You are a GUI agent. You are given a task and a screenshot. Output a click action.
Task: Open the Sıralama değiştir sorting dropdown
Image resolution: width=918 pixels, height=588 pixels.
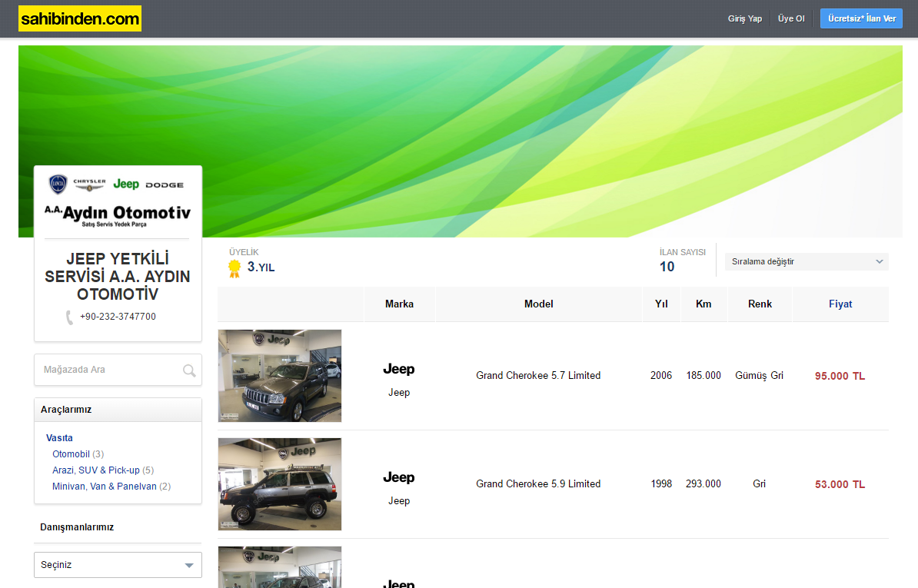click(807, 261)
